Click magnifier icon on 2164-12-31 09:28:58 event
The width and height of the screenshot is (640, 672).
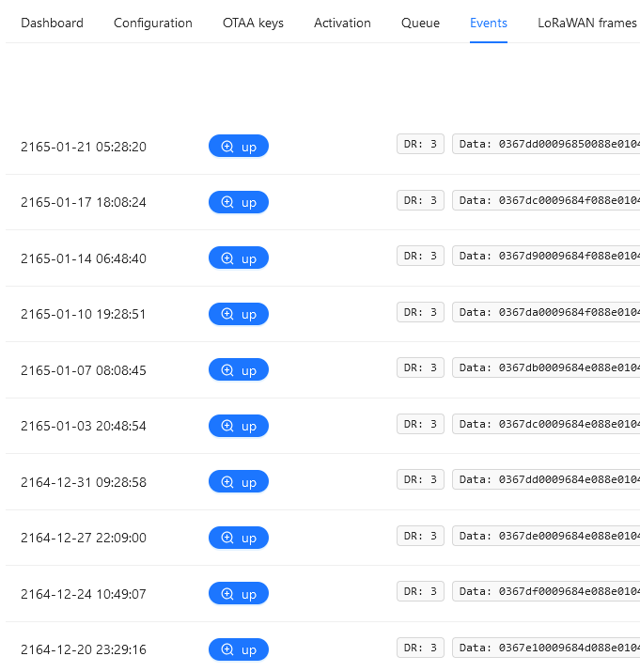click(x=226, y=482)
